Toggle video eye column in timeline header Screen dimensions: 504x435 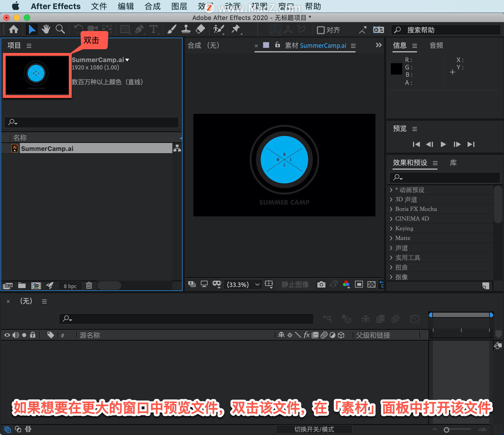click(x=7, y=335)
